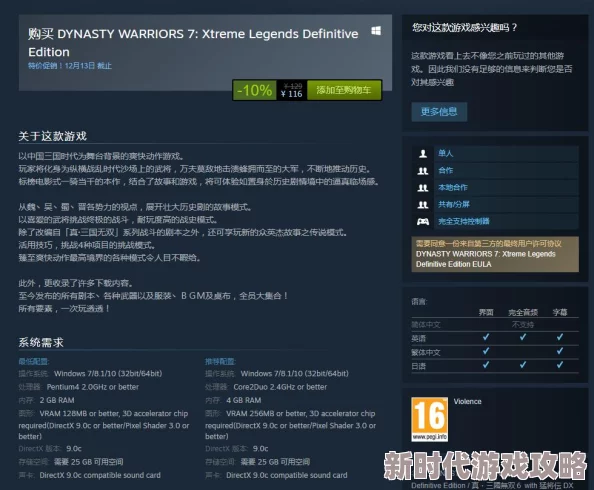The image size is (594, 490).
Task: Click the 不支持 not supported text
Action: tap(523, 325)
